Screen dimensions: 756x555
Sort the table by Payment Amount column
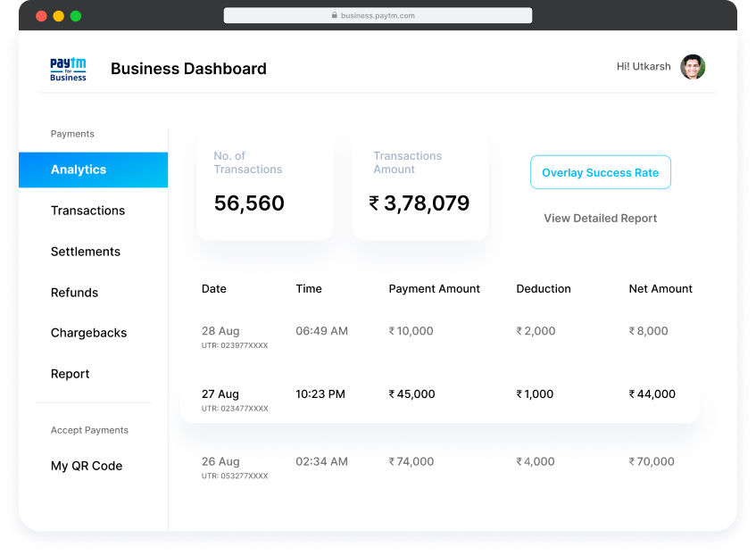click(435, 288)
